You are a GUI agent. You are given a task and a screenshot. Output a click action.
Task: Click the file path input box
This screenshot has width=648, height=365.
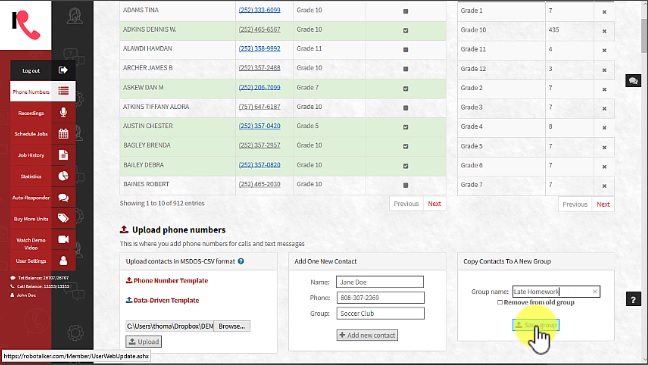click(169, 326)
